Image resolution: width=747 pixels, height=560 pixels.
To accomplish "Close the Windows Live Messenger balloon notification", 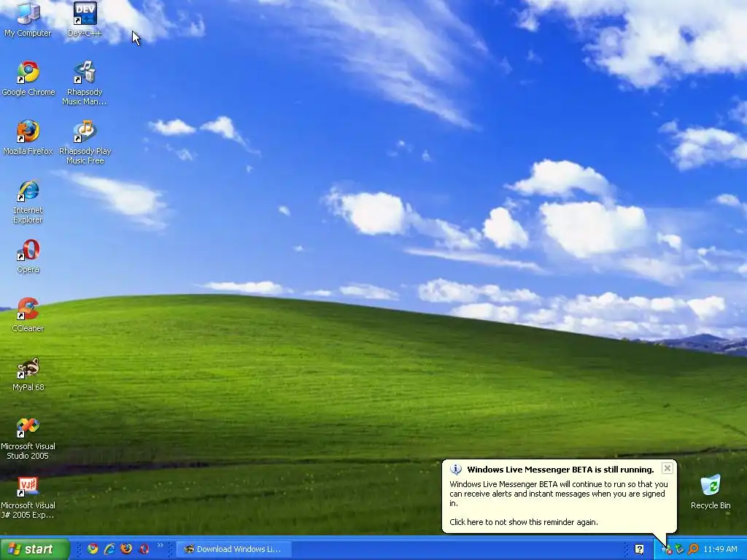I will tap(667, 468).
